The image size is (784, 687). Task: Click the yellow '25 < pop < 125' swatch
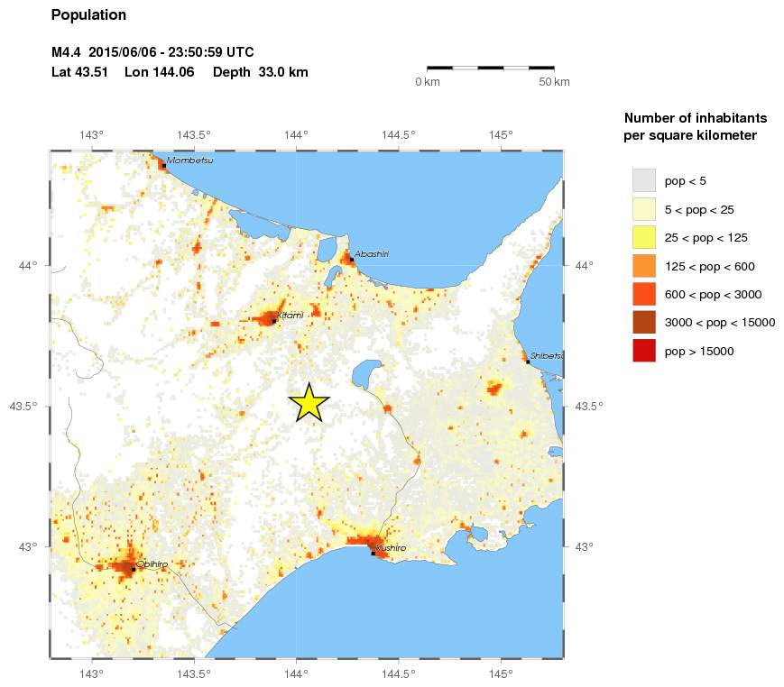pyautogui.click(x=643, y=237)
